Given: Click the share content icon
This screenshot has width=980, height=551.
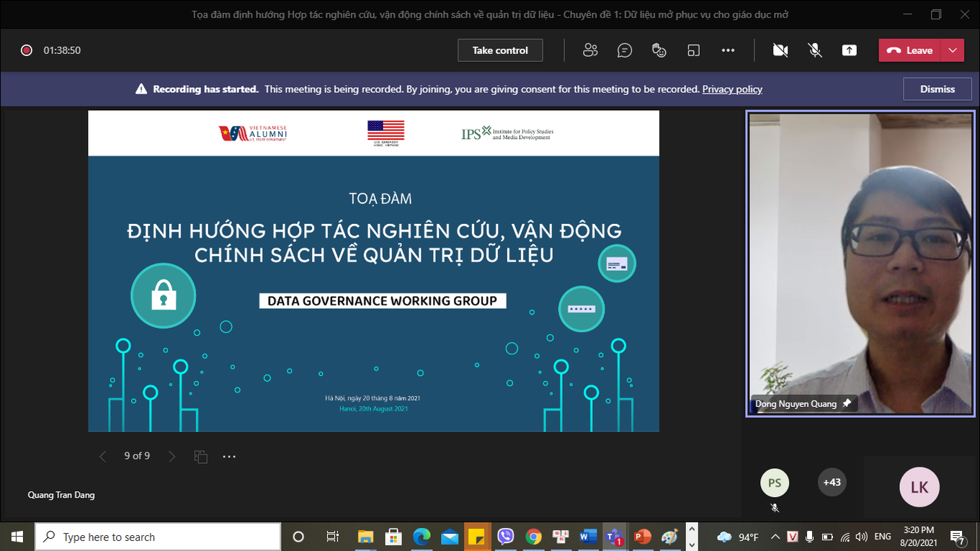Looking at the screenshot, I should point(850,50).
